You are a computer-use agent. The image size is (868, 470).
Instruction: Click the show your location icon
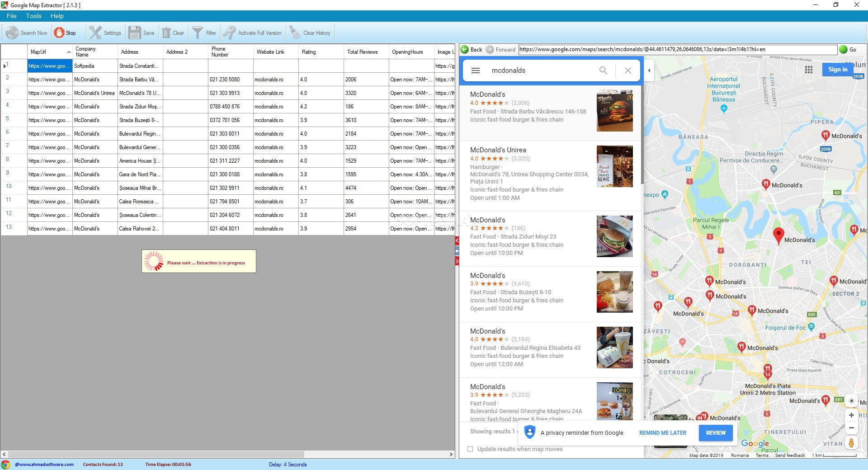851,401
